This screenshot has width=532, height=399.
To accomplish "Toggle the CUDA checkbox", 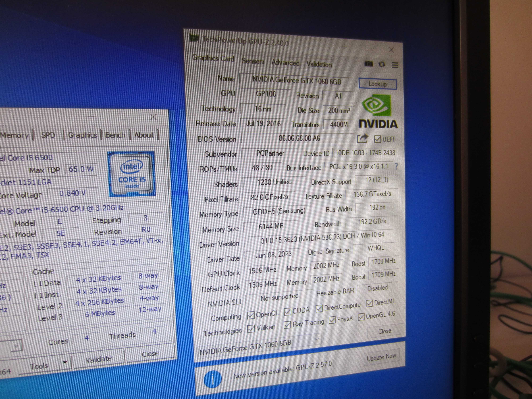I will click(287, 311).
